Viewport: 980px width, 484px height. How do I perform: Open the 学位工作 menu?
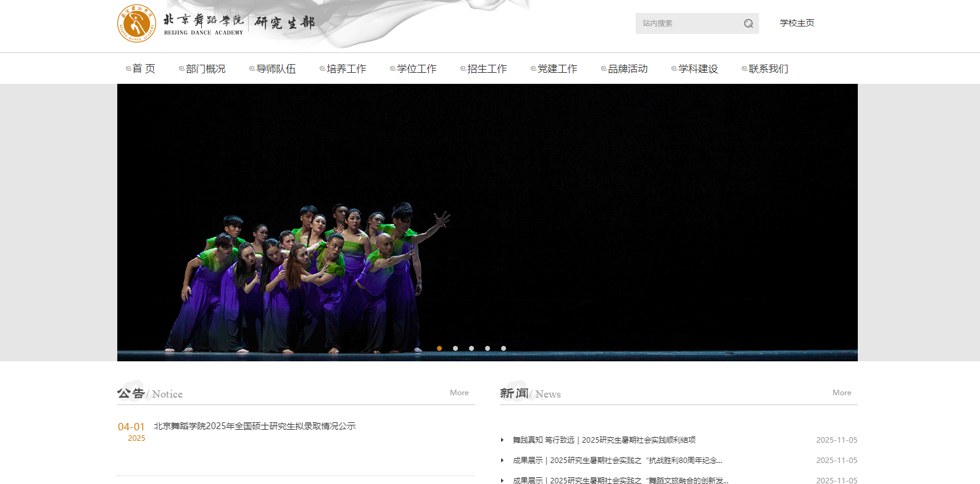click(x=416, y=68)
